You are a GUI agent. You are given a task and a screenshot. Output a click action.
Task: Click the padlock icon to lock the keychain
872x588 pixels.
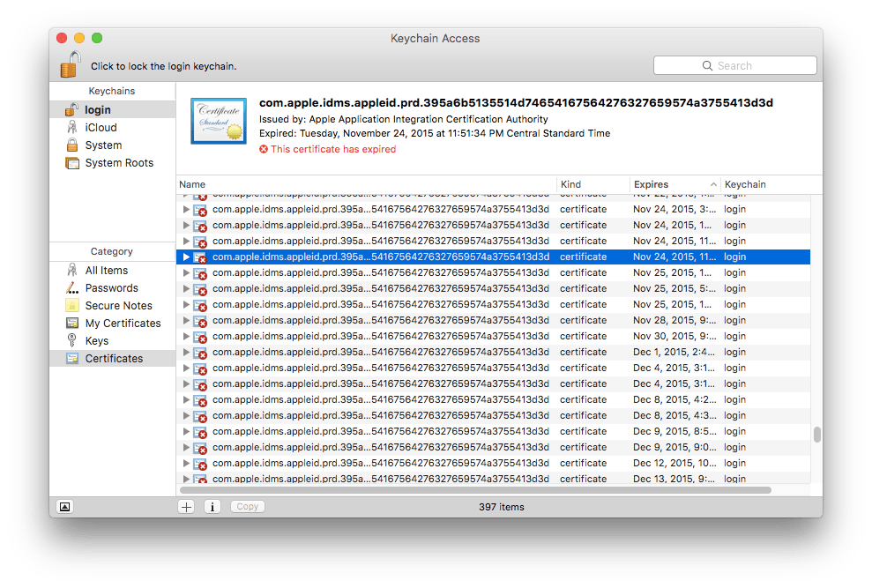[71, 64]
